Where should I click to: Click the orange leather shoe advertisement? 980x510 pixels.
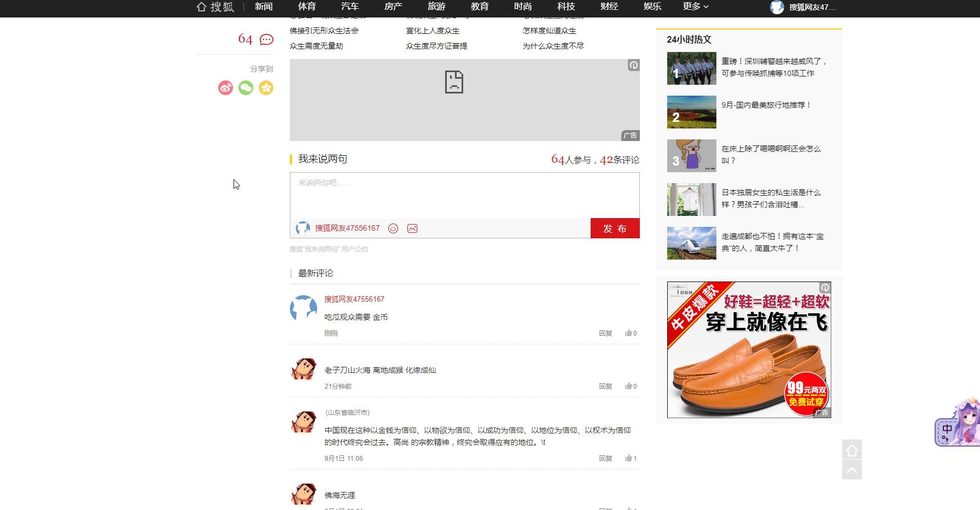click(749, 350)
